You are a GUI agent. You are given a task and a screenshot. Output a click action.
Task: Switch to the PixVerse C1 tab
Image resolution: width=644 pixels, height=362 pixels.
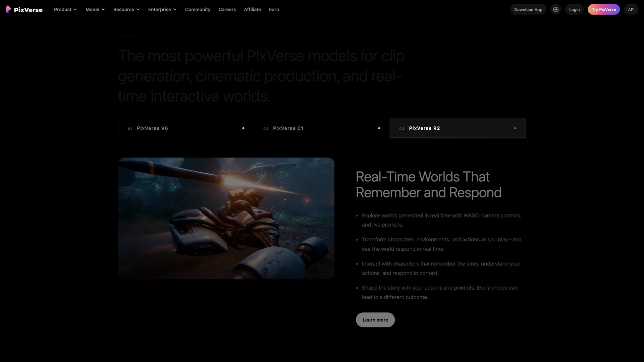(322, 128)
